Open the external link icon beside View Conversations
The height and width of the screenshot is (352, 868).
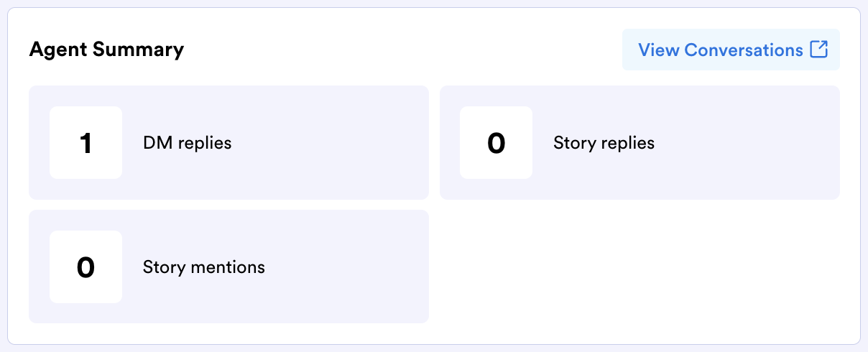[819, 50]
